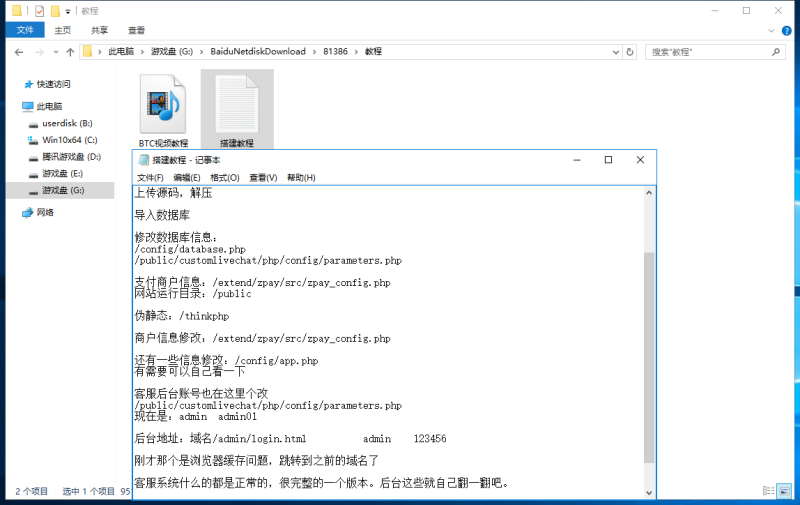
Task: Click the /config/database.php line
Action: click(190, 249)
